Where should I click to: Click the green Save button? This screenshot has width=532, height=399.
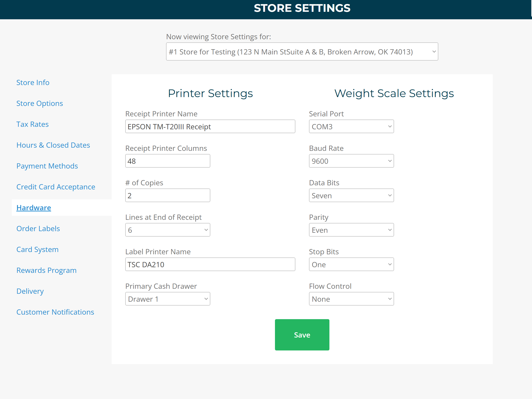(302, 335)
